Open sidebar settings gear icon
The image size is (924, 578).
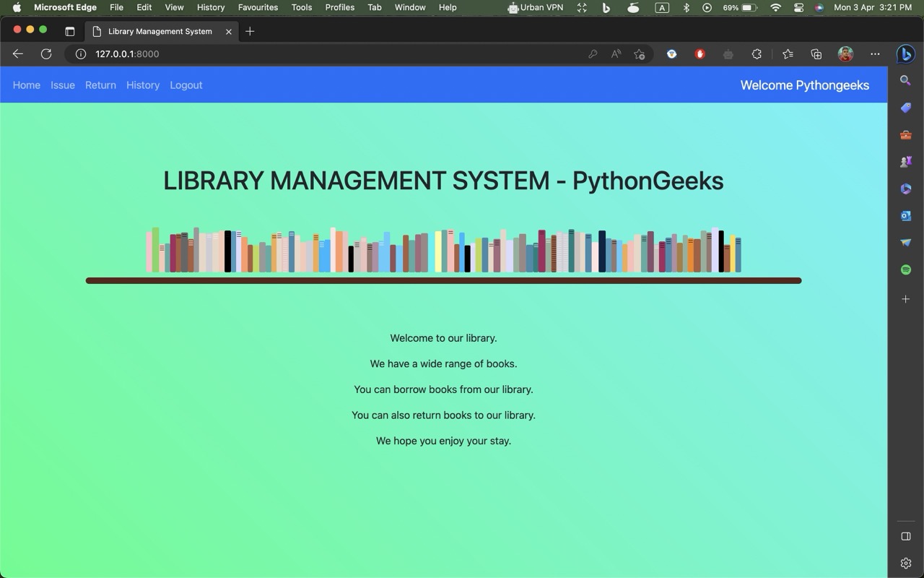tap(905, 563)
